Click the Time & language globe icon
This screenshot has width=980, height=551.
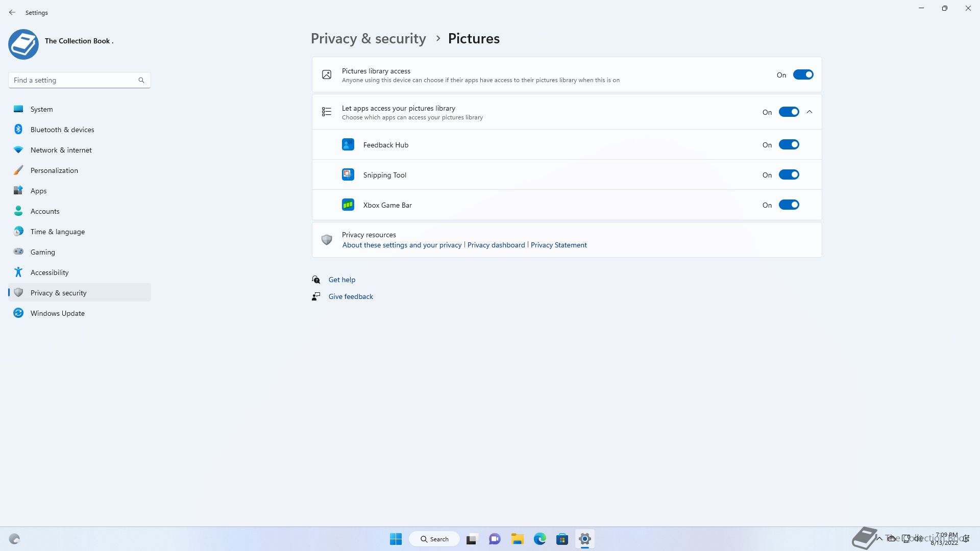[x=18, y=231]
